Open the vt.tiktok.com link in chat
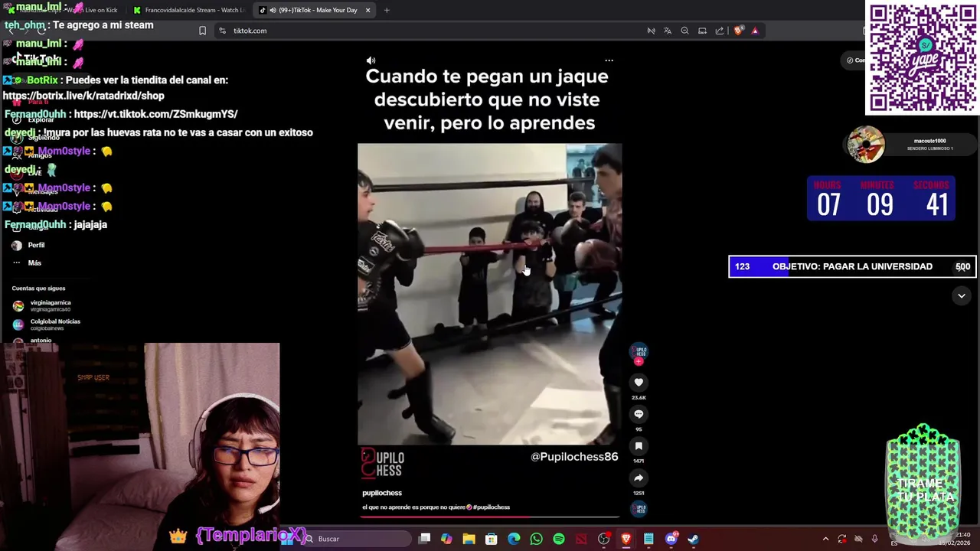980x551 pixels. (x=155, y=114)
